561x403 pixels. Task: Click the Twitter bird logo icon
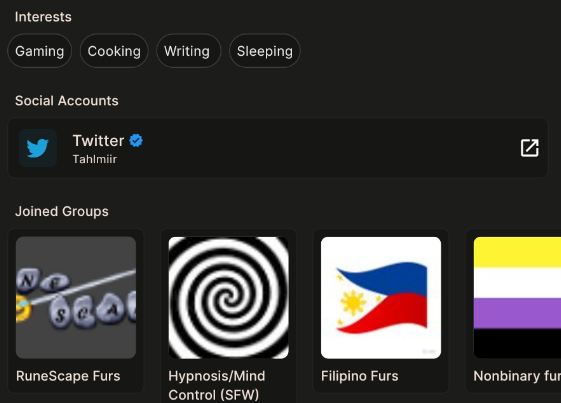pos(38,148)
